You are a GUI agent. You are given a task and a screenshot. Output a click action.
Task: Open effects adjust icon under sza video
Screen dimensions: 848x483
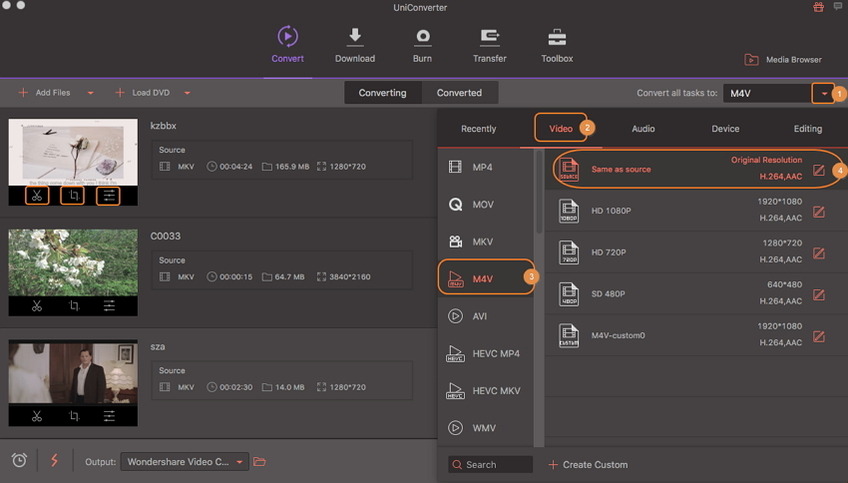[x=109, y=416]
